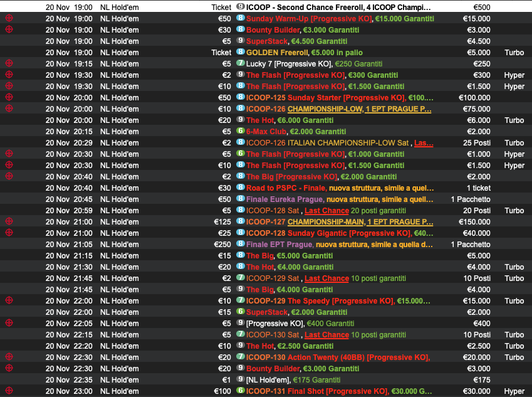
Task: Click the €100 buy-in of ICOOP-131 Final Shot
Action: tap(222, 391)
